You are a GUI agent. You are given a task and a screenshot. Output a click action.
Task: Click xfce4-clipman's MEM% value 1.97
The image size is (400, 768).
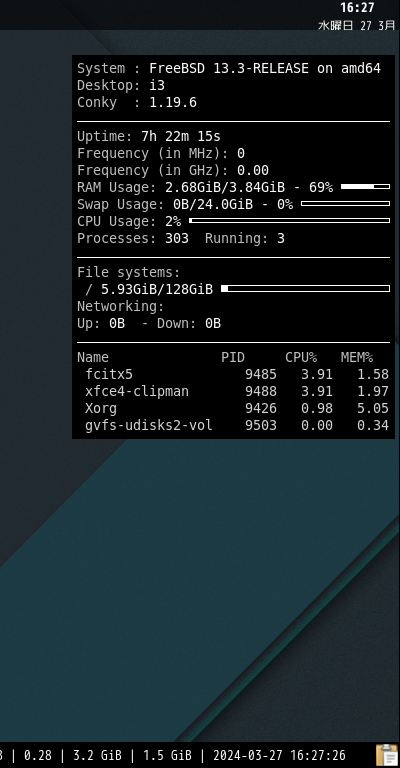click(x=373, y=391)
